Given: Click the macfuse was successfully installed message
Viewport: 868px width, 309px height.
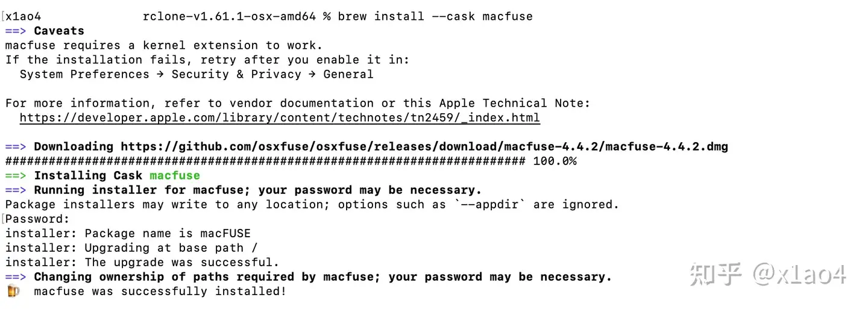Looking at the screenshot, I should click(160, 292).
